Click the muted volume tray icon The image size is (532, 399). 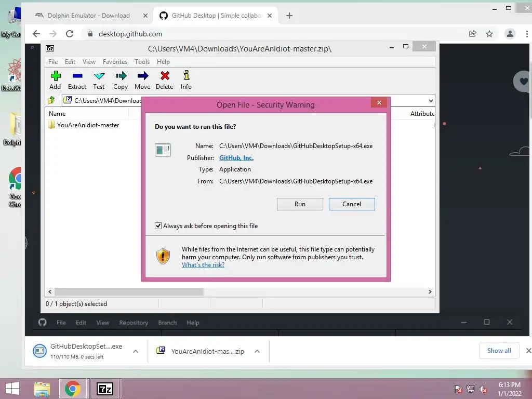pyautogui.click(x=483, y=389)
